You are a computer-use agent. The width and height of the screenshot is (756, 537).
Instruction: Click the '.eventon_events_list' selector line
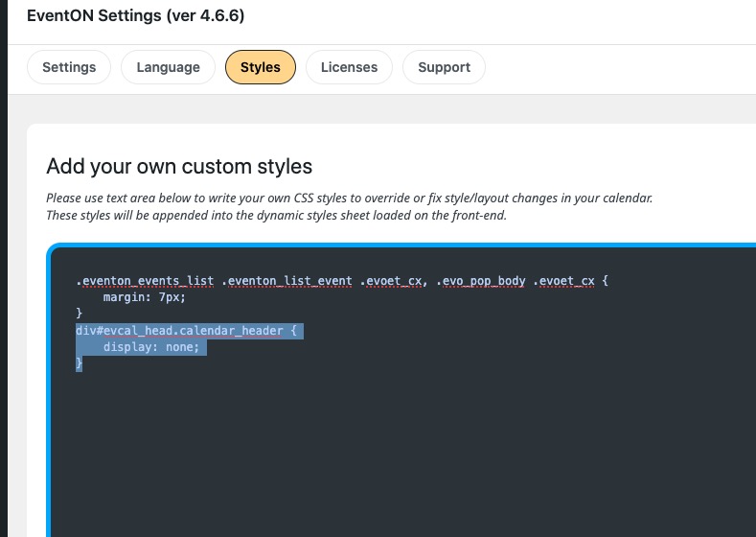pos(342,281)
